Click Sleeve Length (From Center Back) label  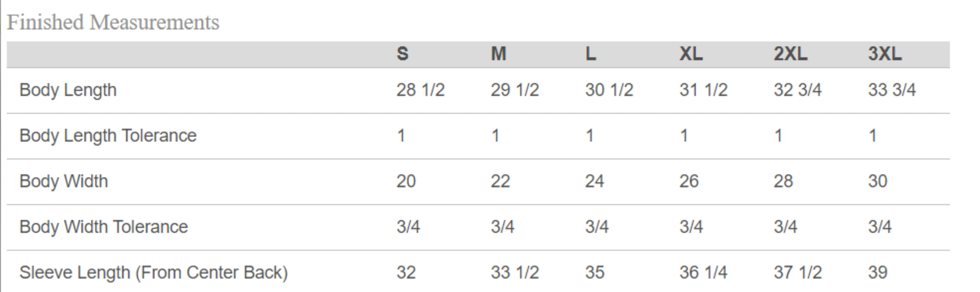154,273
